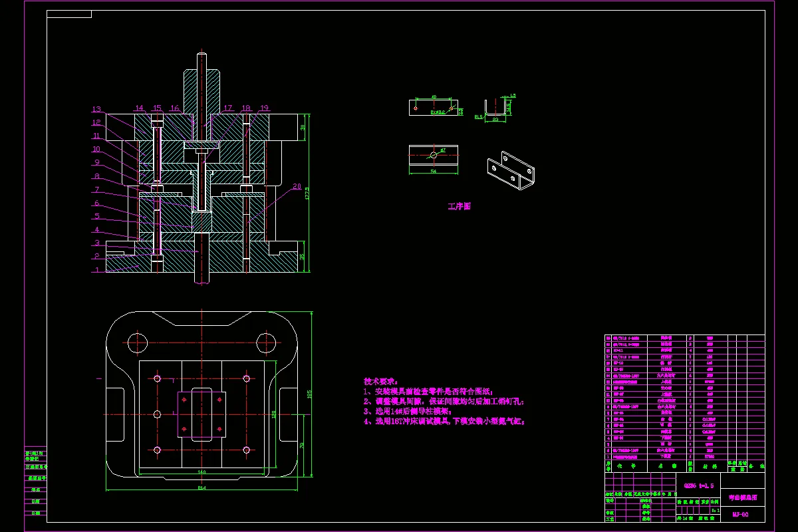Select requirement line 2 about 调整模具间隙

pos(444,402)
